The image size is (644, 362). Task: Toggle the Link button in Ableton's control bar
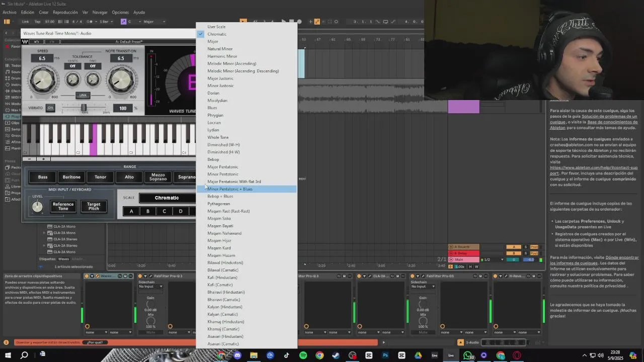(25, 22)
